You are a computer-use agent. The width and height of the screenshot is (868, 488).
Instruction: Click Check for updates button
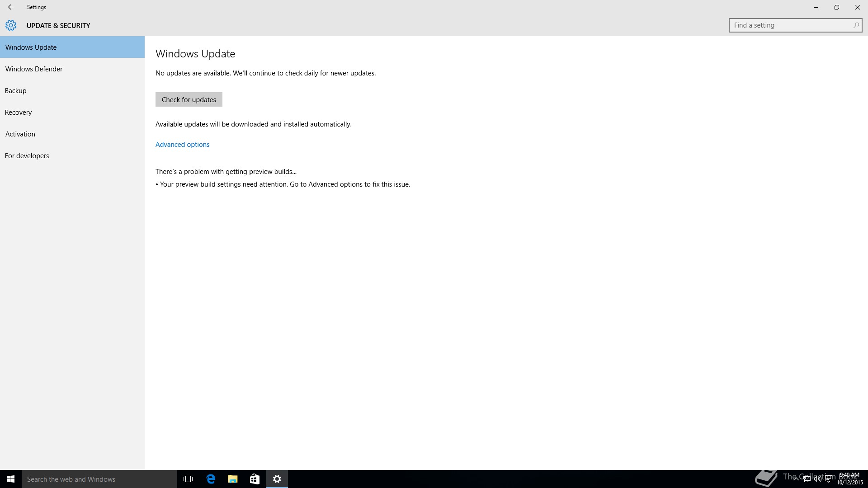click(189, 99)
